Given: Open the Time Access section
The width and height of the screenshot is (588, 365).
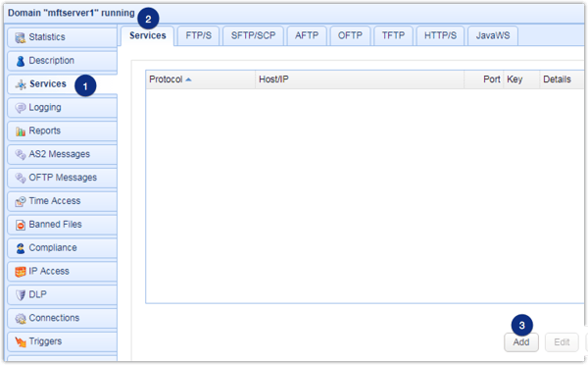Looking at the screenshot, I should 62,201.
